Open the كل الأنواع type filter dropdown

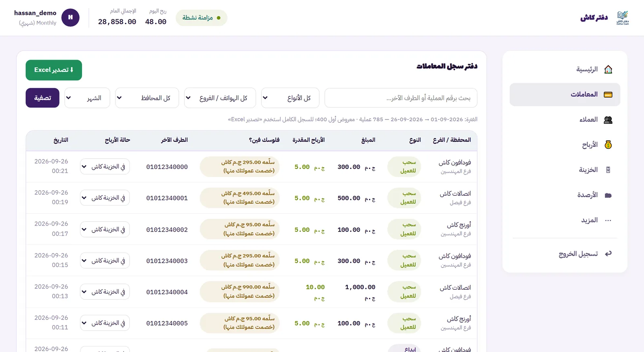pos(290,98)
